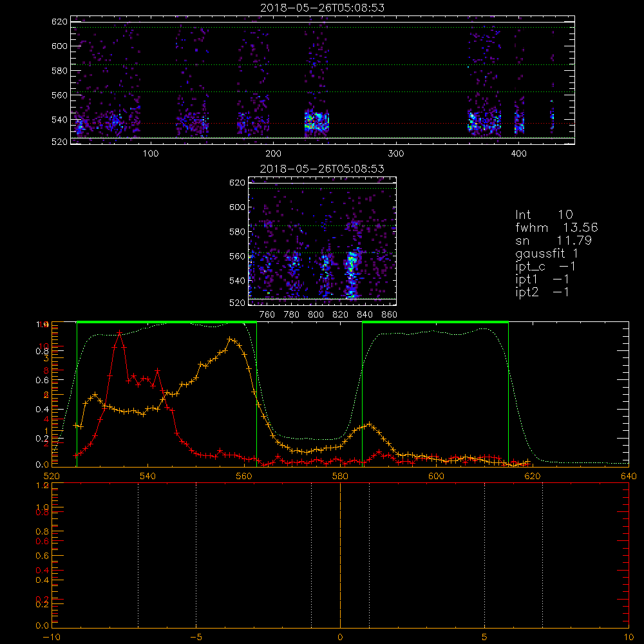Select the 'fwhm 13.56' readout

pos(556,227)
